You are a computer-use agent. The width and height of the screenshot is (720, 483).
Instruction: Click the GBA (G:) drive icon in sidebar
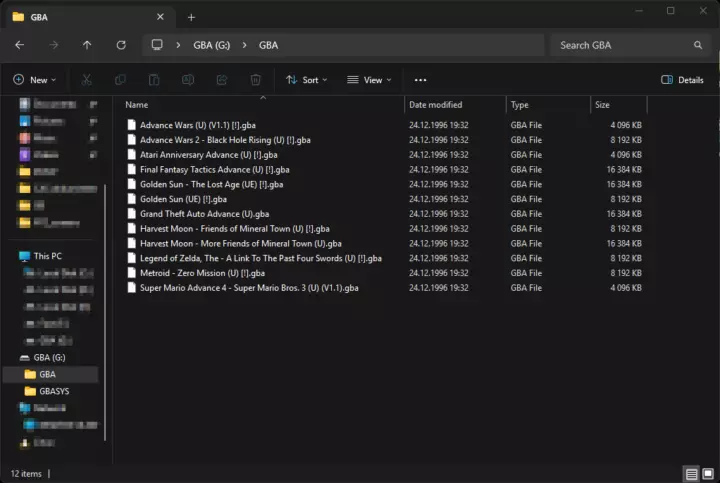25,357
